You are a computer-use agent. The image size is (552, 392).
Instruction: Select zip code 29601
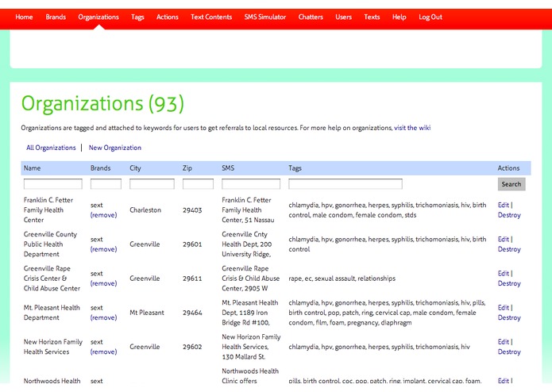pyautogui.click(x=192, y=244)
